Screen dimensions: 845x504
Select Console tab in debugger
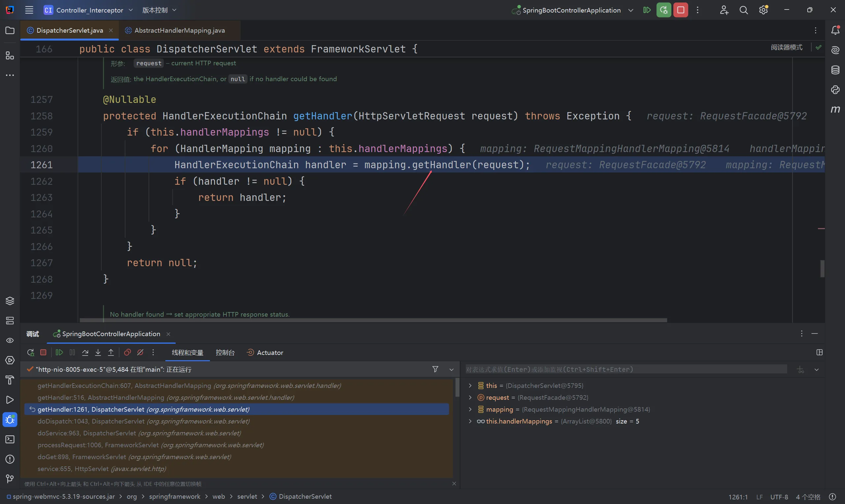click(x=225, y=353)
